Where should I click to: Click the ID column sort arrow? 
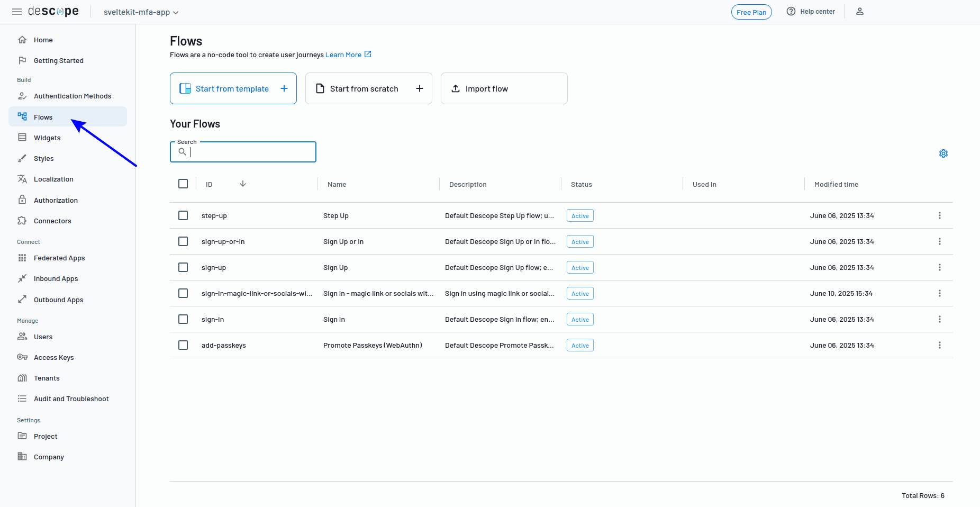tap(243, 184)
